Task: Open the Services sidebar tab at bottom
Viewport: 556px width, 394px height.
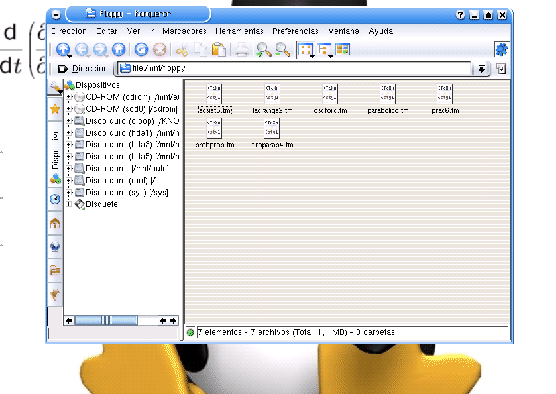Action: (55, 294)
